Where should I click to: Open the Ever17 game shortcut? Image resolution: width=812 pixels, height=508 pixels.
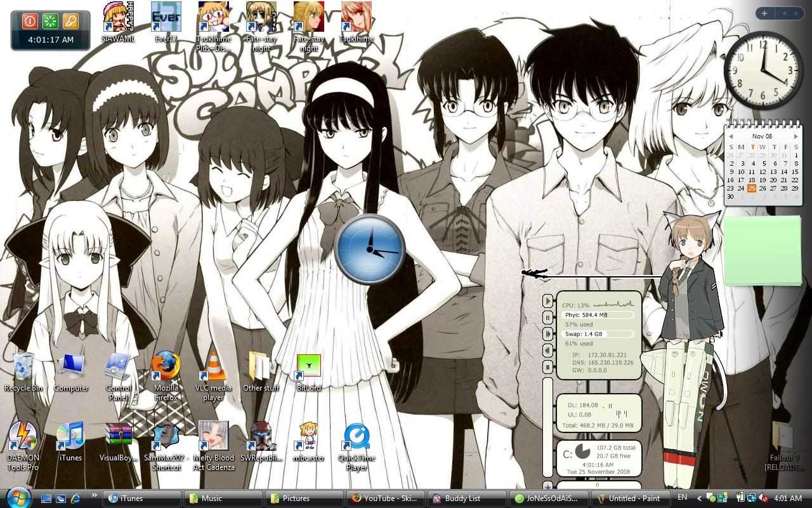click(x=166, y=17)
